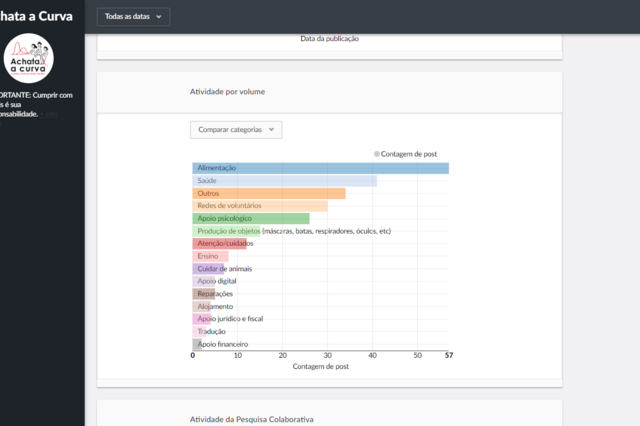Click the Apoio financeiro bar
640x426 pixels.
click(x=197, y=344)
